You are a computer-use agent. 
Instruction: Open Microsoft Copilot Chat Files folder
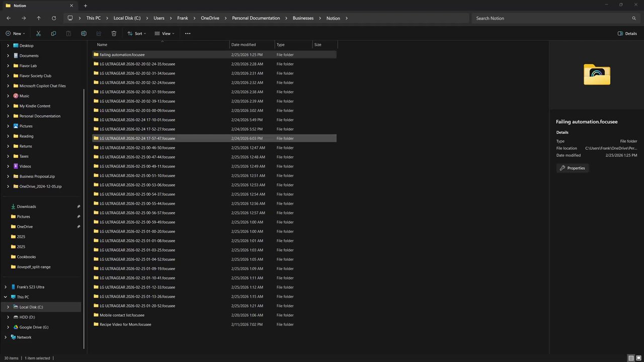pos(42,86)
